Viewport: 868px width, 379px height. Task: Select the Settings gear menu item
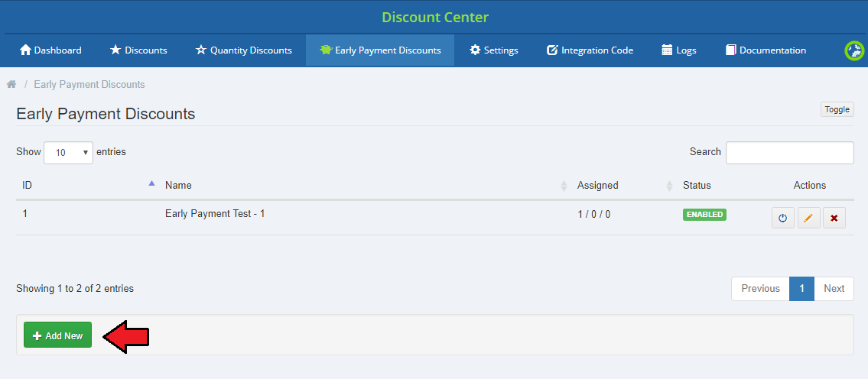(493, 50)
